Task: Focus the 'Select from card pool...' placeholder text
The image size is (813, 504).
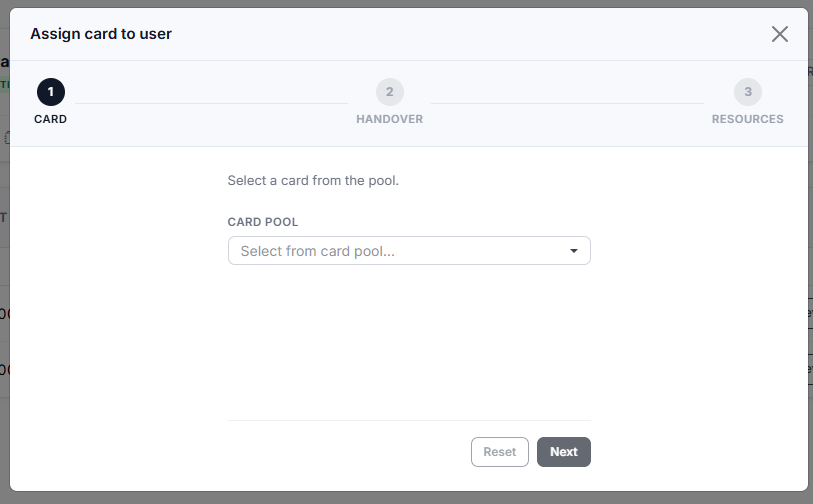Action: (x=317, y=251)
